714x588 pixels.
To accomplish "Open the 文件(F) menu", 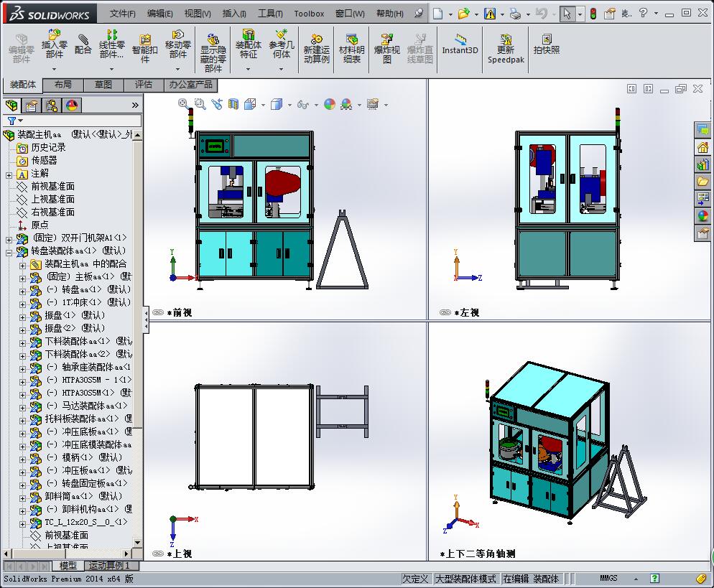I will (123, 14).
